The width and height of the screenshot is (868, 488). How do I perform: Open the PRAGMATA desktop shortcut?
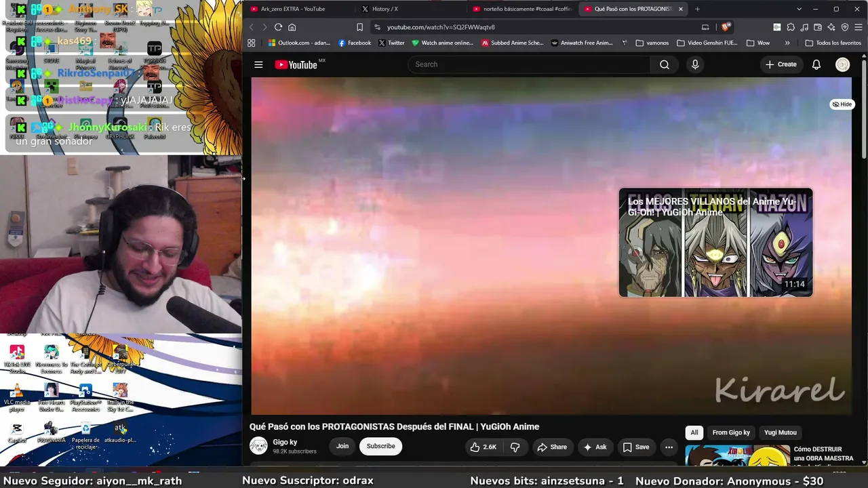(51, 433)
